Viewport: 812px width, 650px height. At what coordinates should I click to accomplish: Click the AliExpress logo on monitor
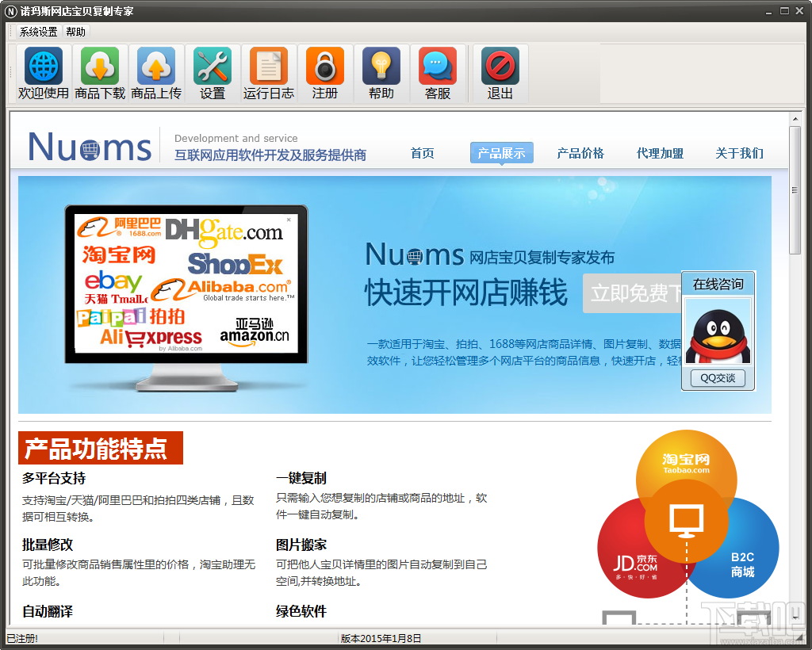click(151, 338)
